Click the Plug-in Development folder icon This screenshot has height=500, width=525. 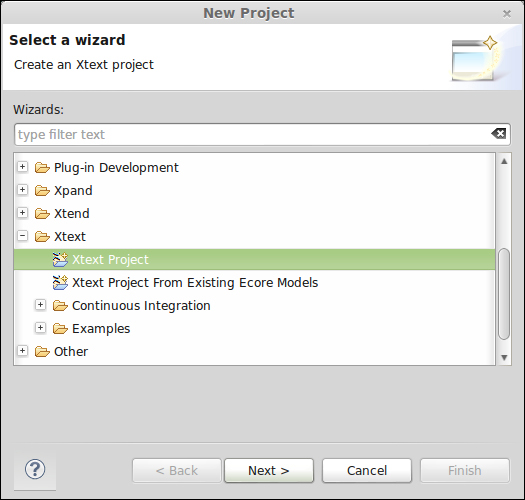(42, 167)
